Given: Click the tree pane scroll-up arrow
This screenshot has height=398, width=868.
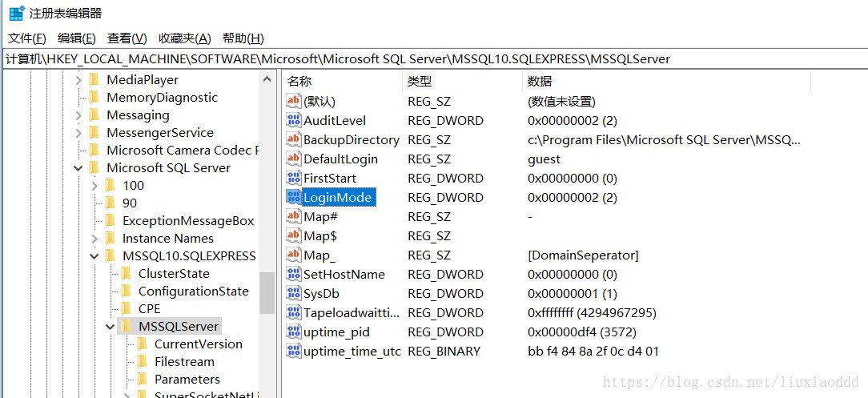Looking at the screenshot, I should click(x=267, y=80).
